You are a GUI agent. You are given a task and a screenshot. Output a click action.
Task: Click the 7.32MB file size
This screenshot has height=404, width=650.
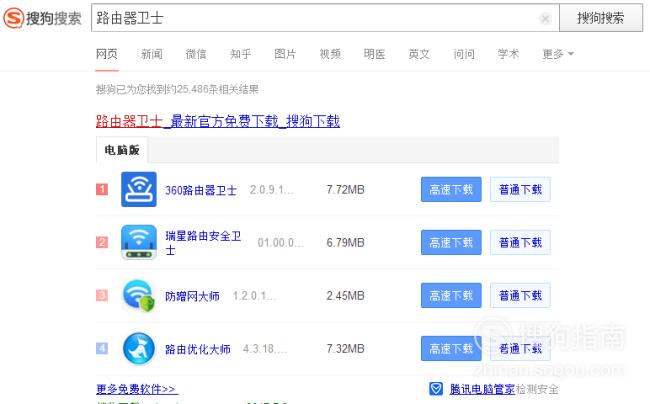coord(345,349)
